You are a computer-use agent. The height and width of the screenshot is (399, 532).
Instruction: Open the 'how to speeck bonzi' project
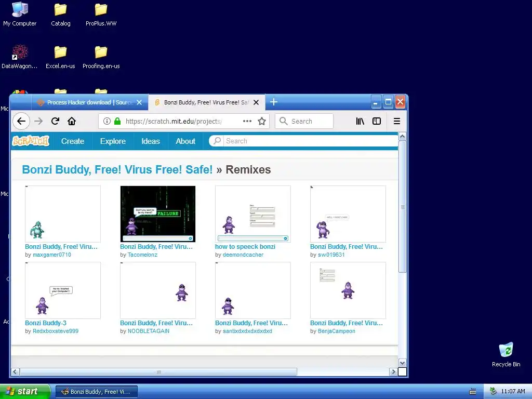tap(245, 247)
